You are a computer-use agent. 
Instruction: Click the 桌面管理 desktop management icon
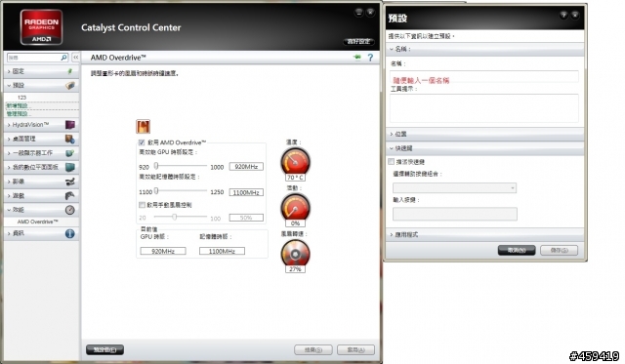click(70, 139)
